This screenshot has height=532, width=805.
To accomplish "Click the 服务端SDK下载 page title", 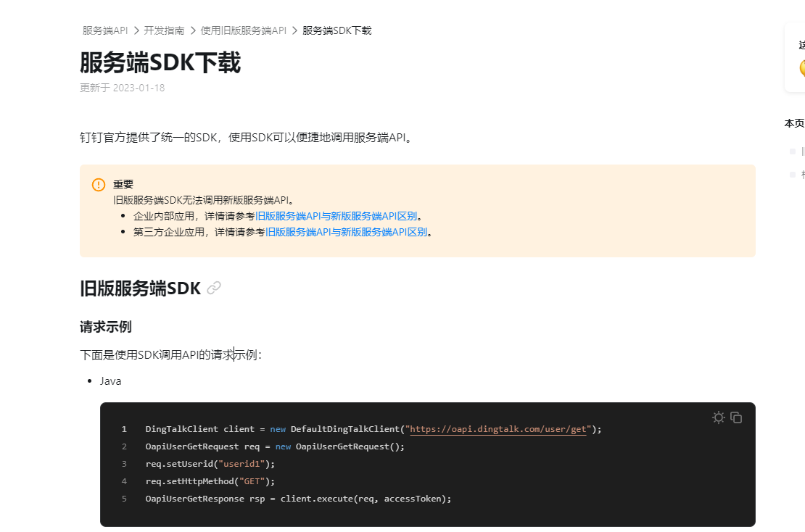I will [x=160, y=62].
